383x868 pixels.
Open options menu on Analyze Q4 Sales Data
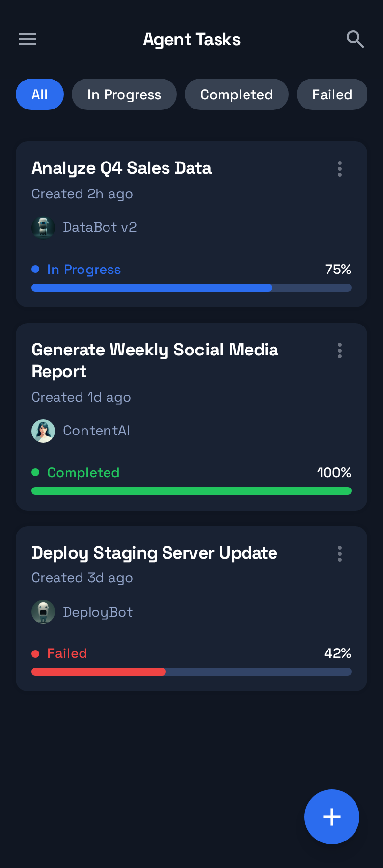point(339,169)
